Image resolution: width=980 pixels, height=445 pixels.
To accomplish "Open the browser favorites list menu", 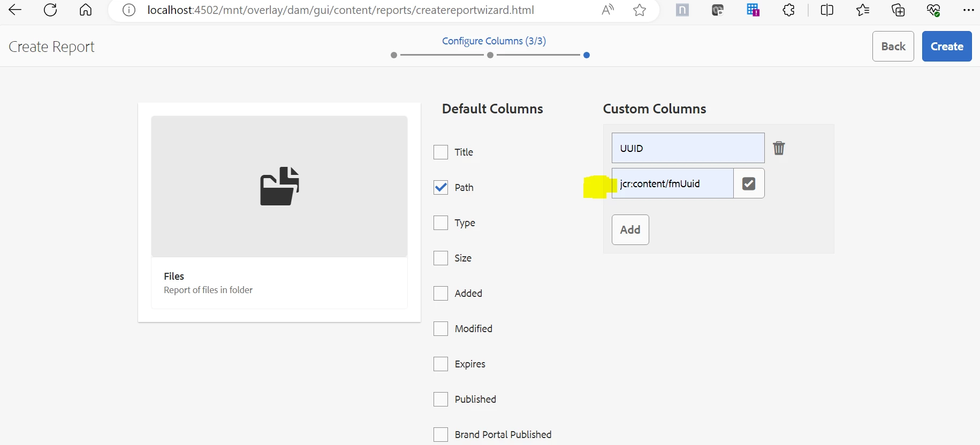I will tap(862, 10).
